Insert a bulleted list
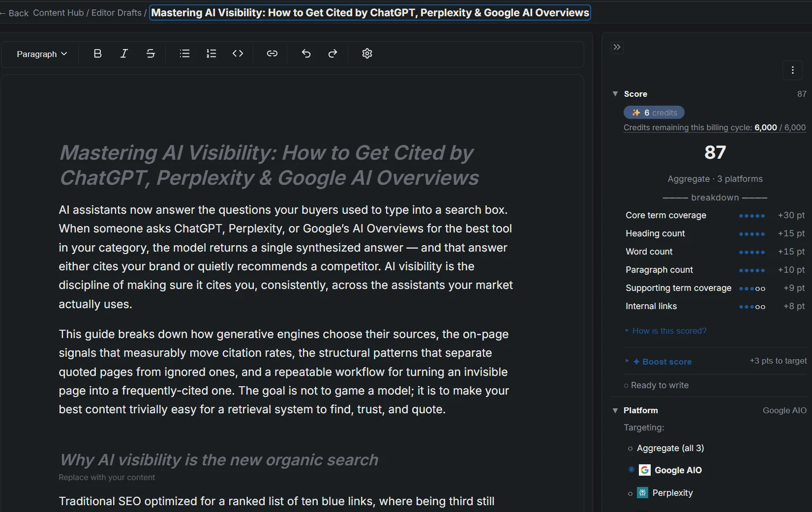This screenshot has height=512, width=812. [184, 54]
